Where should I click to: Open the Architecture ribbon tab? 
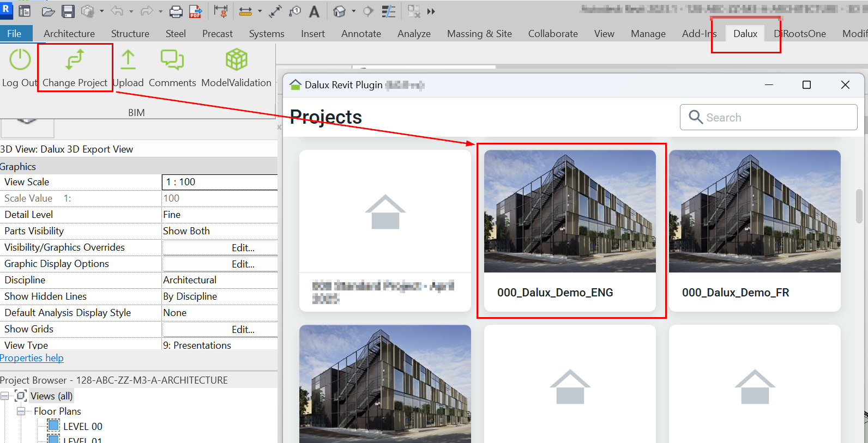coord(69,34)
